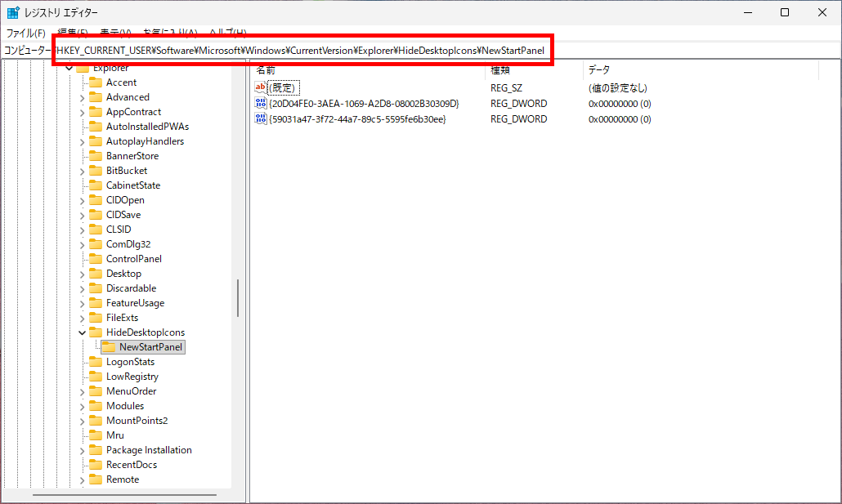The image size is (842, 504).
Task: Click the 種類 column header
Action: [x=531, y=70]
